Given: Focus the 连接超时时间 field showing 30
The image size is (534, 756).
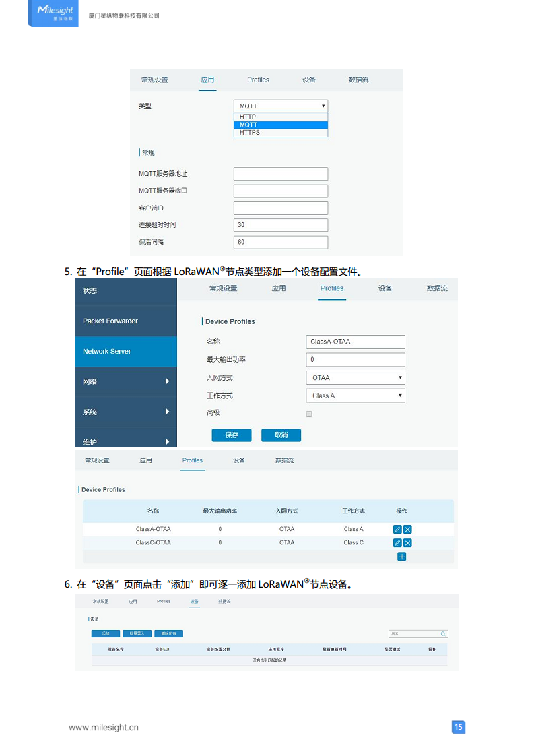Looking at the screenshot, I should [x=281, y=225].
